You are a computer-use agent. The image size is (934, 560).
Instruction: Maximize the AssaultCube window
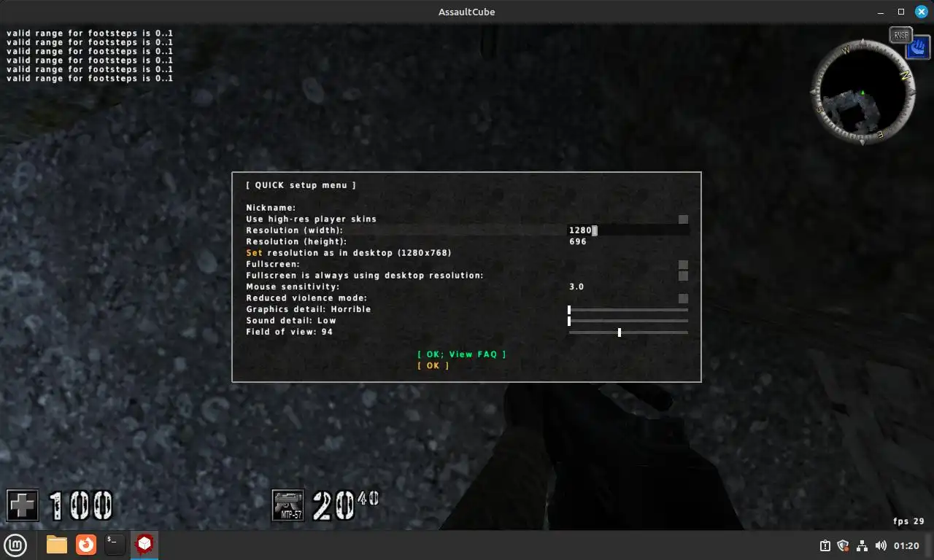coord(901,12)
